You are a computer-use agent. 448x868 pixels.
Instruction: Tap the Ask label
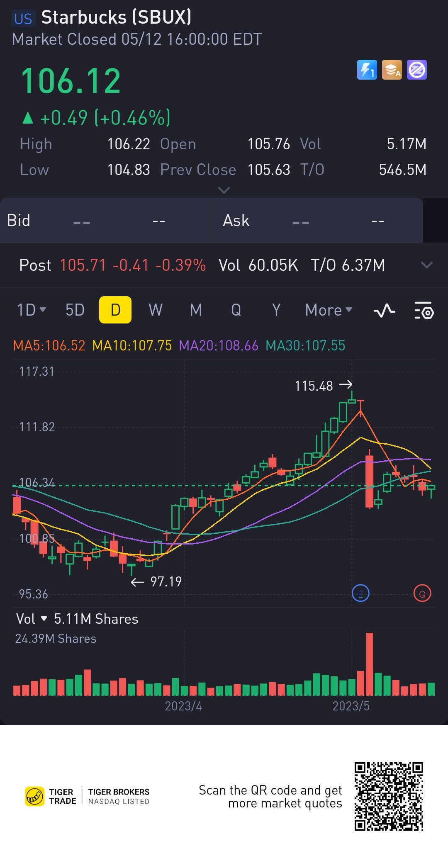[x=236, y=220]
